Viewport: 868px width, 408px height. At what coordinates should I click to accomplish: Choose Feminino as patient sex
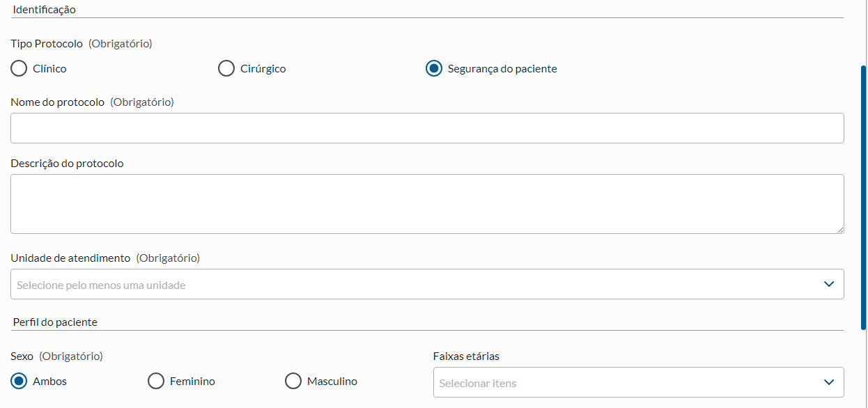point(157,382)
